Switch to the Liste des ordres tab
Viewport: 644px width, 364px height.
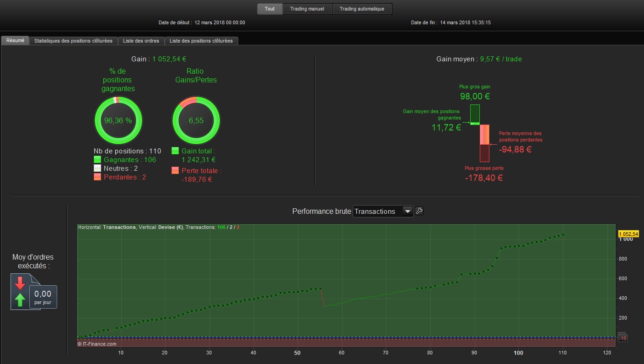pyautogui.click(x=141, y=41)
